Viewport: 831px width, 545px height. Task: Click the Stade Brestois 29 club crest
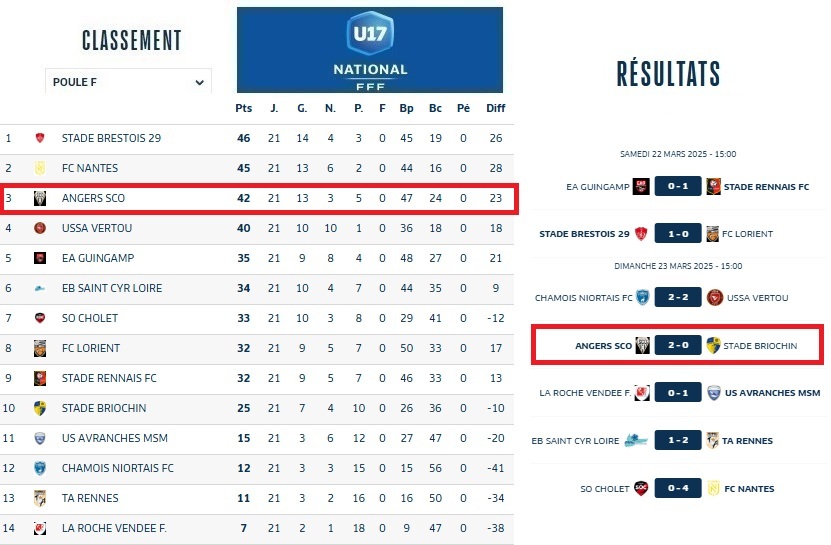point(40,139)
